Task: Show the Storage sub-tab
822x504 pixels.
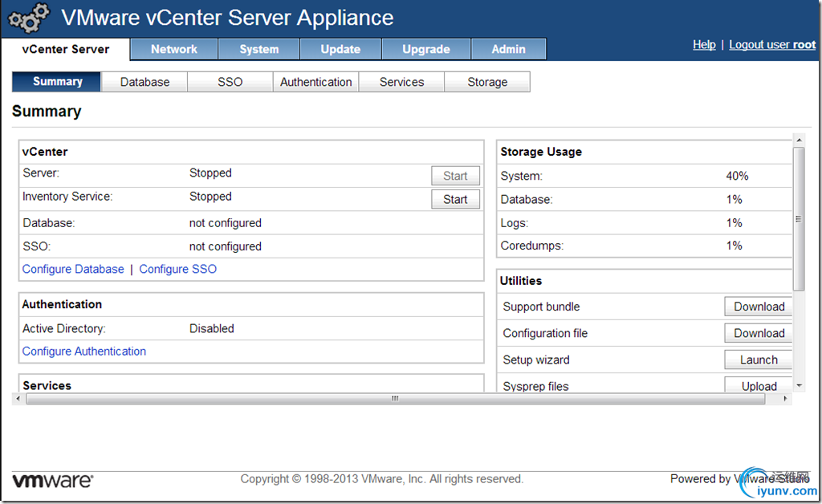Action: pos(487,82)
